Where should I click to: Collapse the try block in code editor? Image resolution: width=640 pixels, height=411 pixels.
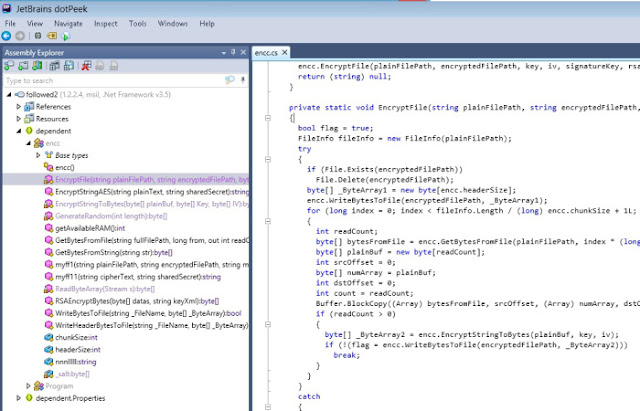(x=268, y=159)
